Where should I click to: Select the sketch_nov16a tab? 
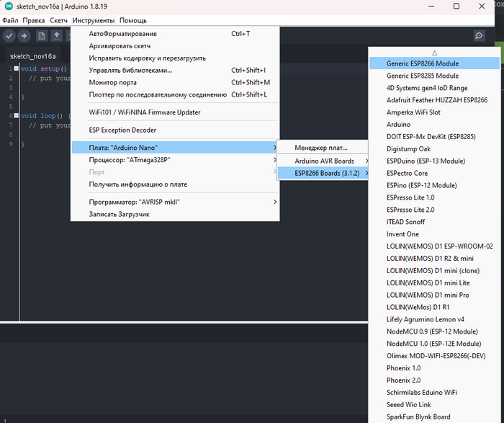click(x=33, y=56)
